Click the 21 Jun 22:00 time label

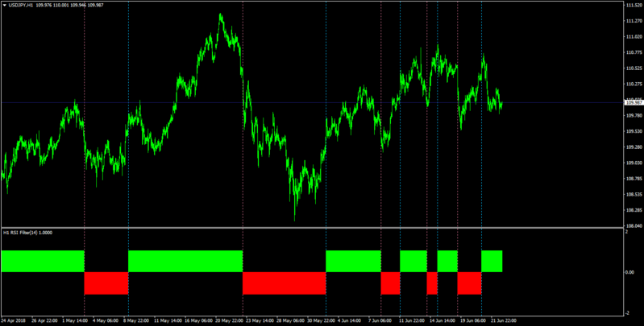pyautogui.click(x=504, y=320)
